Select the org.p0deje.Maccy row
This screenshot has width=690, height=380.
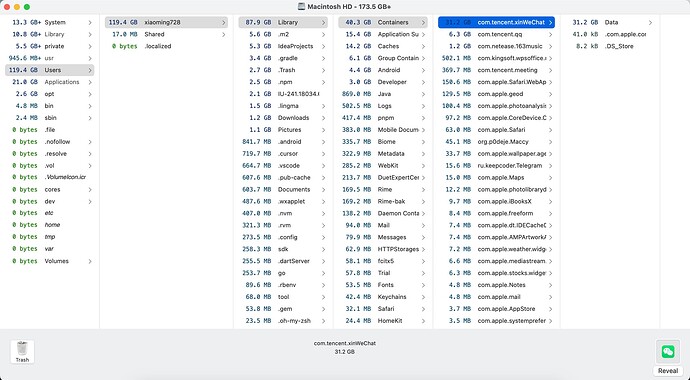coord(496,142)
